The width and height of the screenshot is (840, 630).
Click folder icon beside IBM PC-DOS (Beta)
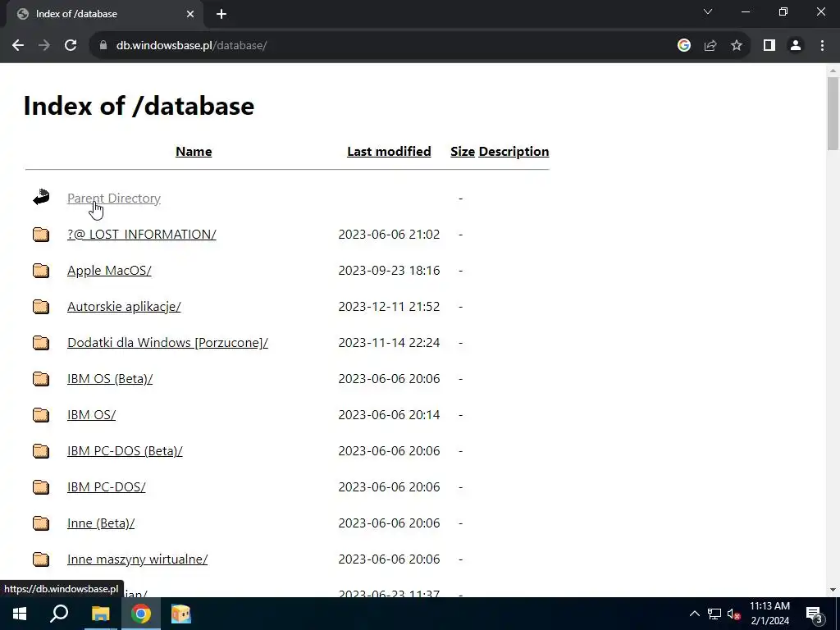coord(41,450)
